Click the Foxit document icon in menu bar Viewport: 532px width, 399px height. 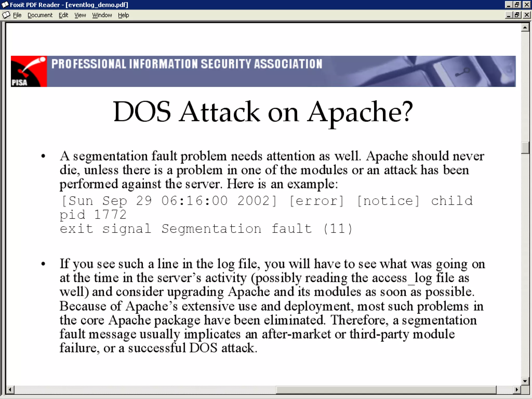[x=6, y=15]
